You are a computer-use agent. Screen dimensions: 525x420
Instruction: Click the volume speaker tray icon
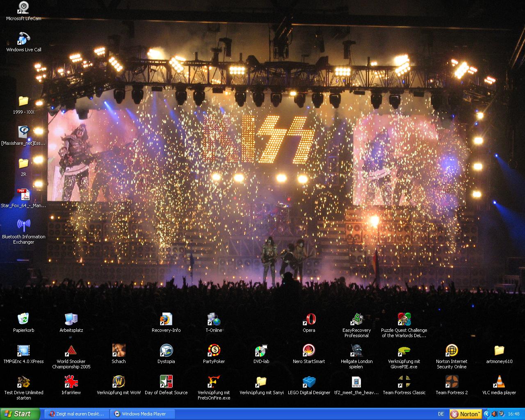coord(494,414)
